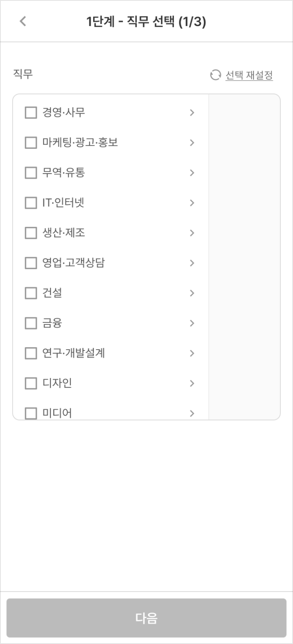Go back using the left arrow icon
The width and height of the screenshot is (293, 644).
[23, 21]
